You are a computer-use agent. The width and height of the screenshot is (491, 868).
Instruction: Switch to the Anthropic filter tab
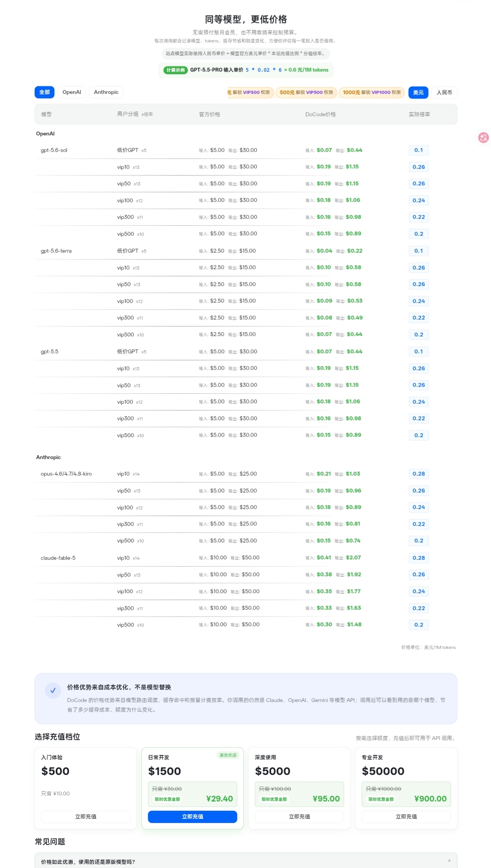pos(106,92)
